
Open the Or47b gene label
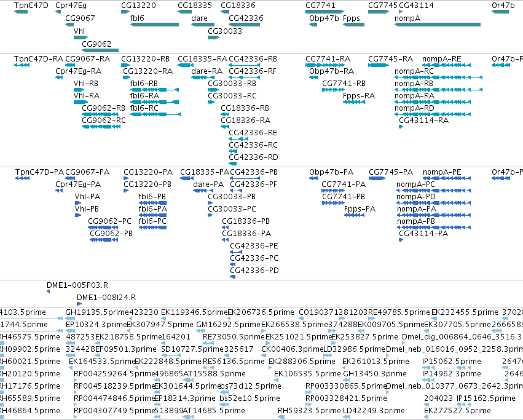point(503,6)
